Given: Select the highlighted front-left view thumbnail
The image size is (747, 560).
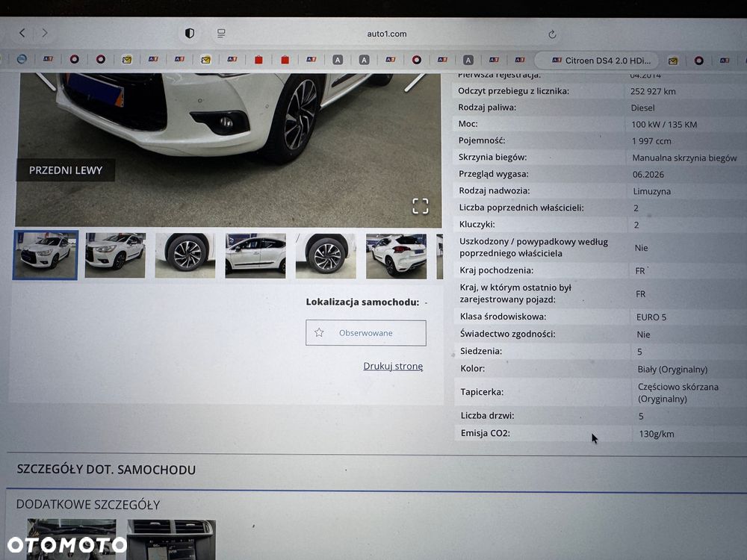Looking at the screenshot, I should coord(46,255).
